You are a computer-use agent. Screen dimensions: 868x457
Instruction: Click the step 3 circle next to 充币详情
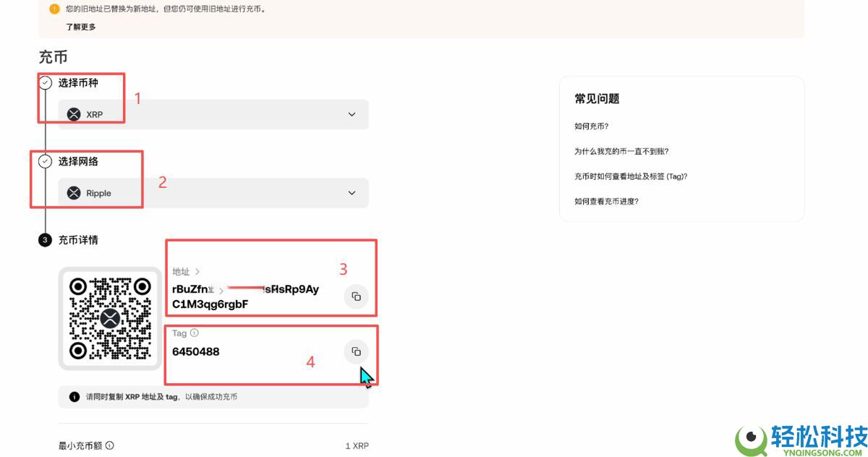coord(45,239)
